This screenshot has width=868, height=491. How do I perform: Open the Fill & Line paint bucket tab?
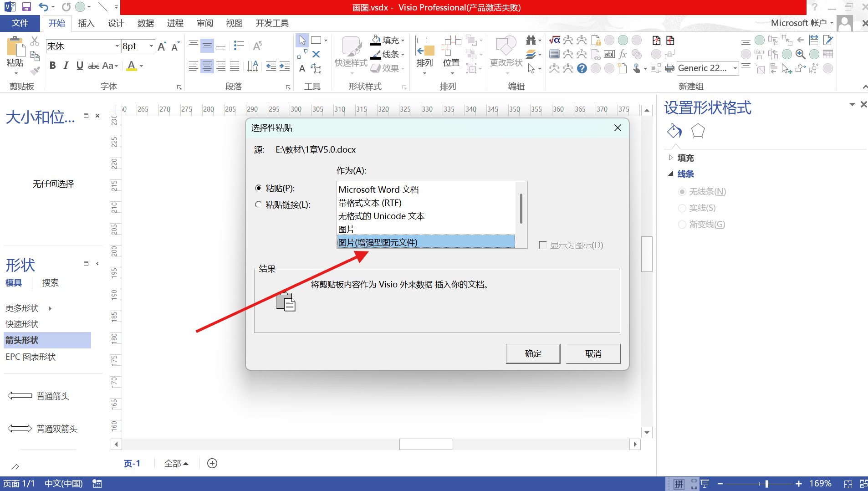[x=674, y=131]
